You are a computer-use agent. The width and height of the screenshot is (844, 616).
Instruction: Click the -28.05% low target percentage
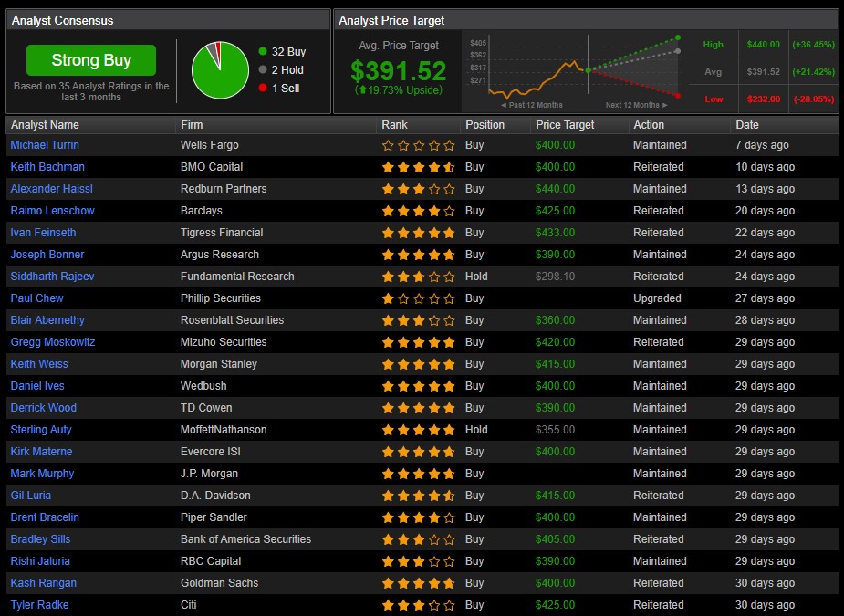click(x=813, y=99)
